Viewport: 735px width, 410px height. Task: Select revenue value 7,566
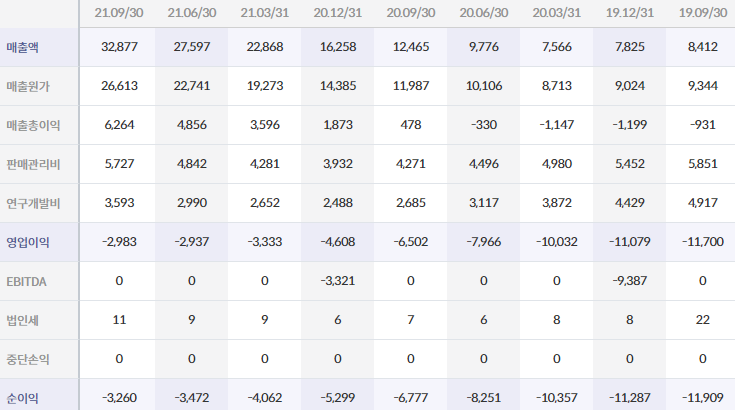click(557, 47)
